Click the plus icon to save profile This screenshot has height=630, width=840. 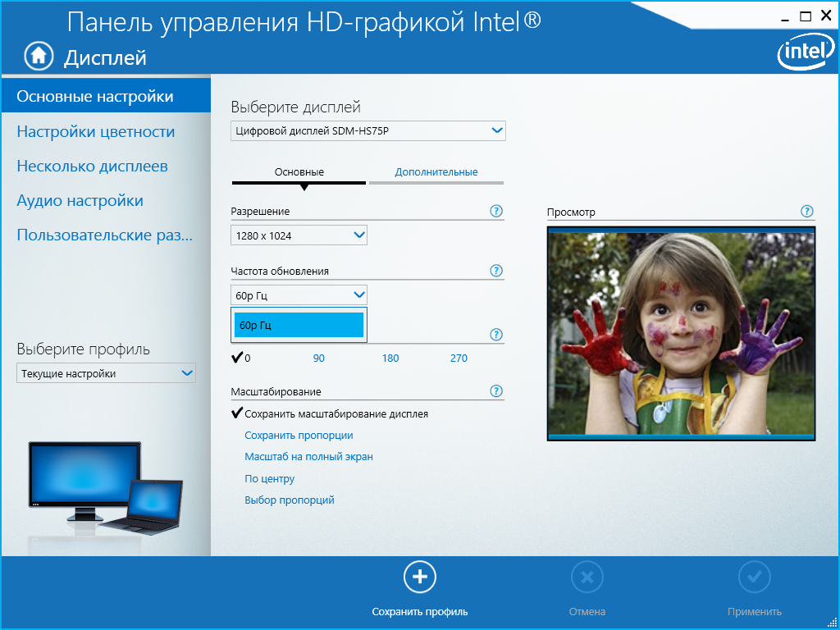[x=420, y=577]
